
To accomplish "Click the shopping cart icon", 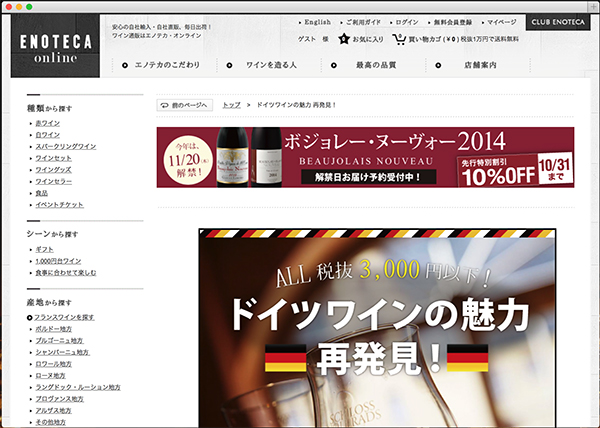I will click(399, 40).
